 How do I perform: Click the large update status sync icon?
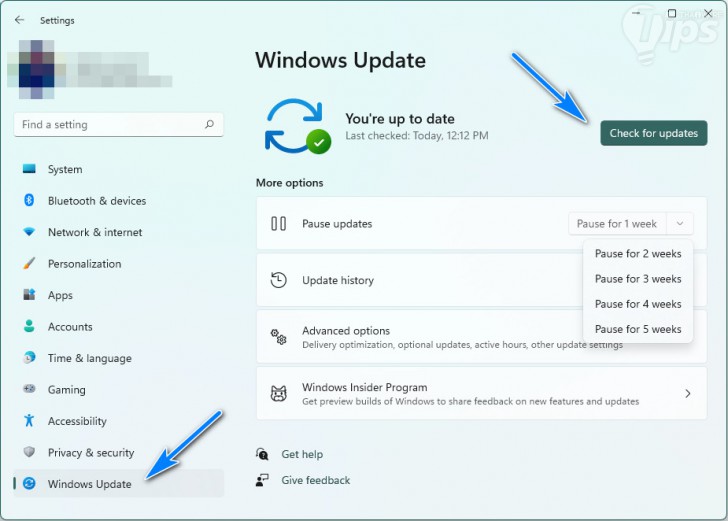298,126
